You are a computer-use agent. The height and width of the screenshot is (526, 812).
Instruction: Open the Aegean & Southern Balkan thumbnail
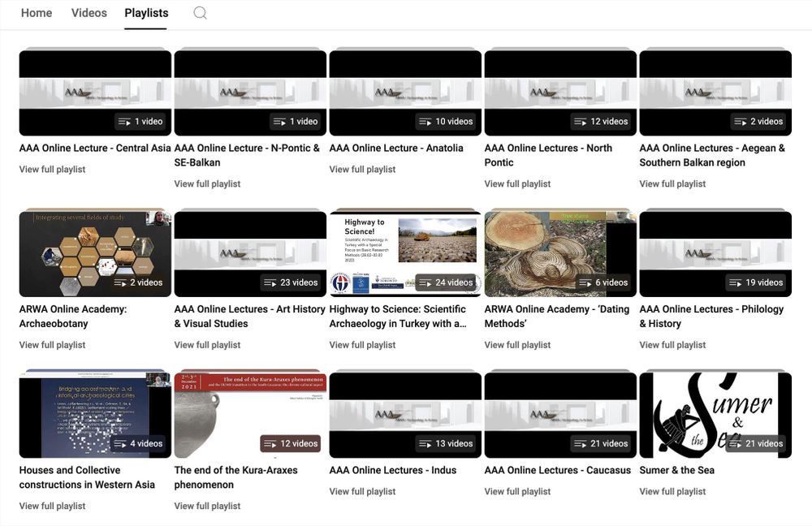[715, 93]
